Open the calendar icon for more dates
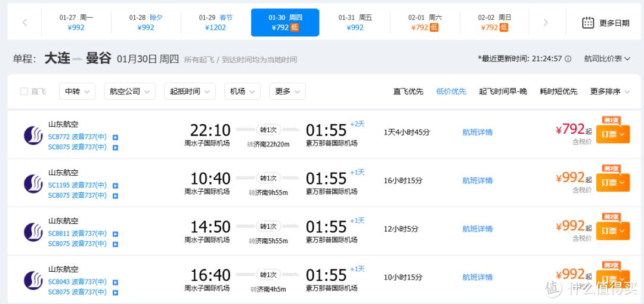 click(x=588, y=23)
